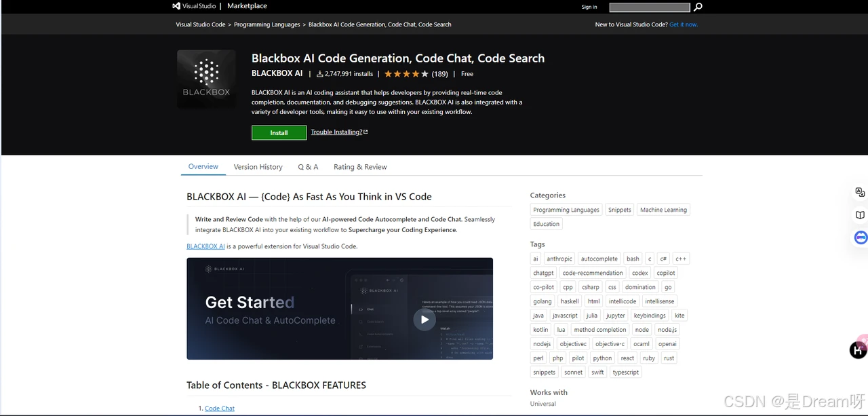
Task: Open the Q & A tab
Action: click(x=308, y=167)
